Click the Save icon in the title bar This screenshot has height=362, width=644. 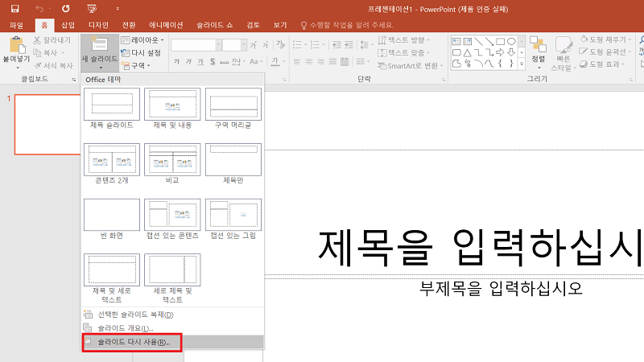click(x=14, y=9)
